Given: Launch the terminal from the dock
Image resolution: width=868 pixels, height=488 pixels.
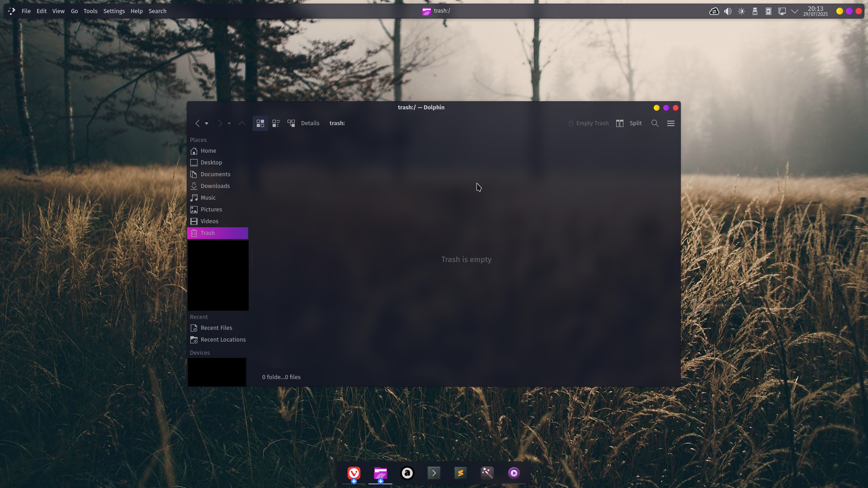Looking at the screenshot, I should pos(434,473).
